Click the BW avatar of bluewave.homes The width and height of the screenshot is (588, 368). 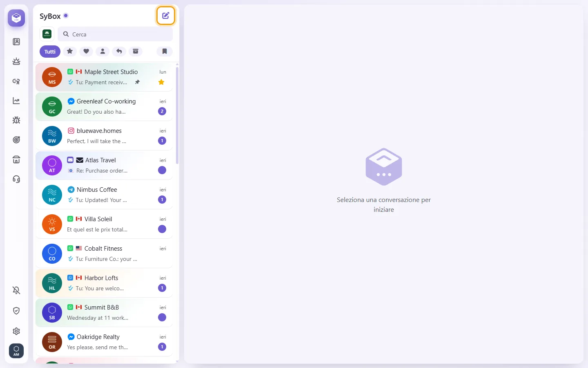click(x=52, y=136)
